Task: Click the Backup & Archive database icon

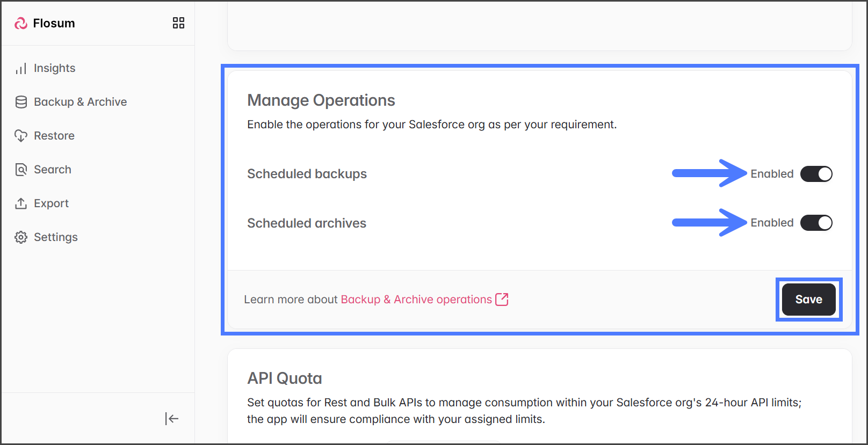Action: coord(21,102)
